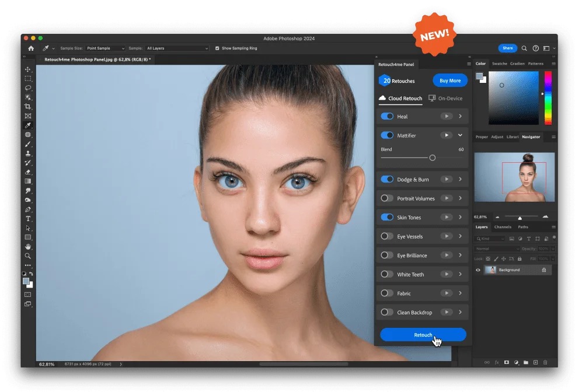Adjust the Mattifier Blend slider handle
The width and height of the screenshot is (575, 392).
coord(433,158)
